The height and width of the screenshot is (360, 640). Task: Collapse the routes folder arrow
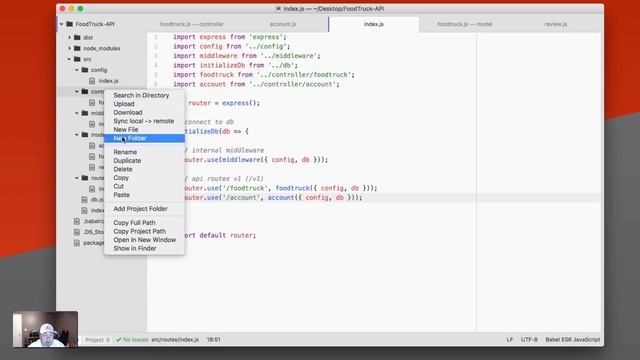tap(77, 178)
